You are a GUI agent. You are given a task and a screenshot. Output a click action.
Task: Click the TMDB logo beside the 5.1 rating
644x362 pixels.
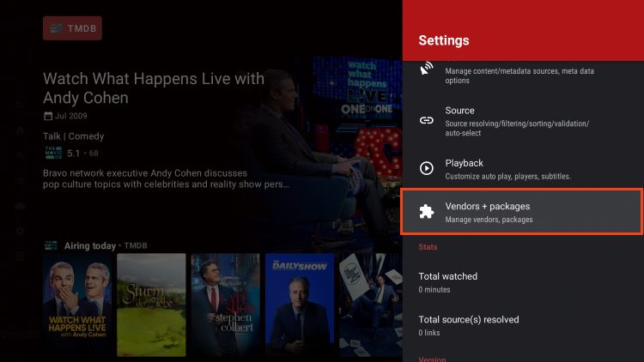coord(52,154)
